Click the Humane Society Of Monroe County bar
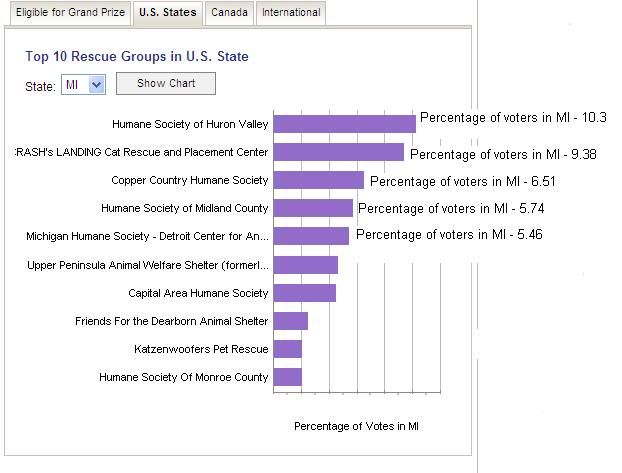Image resolution: width=622 pixels, height=473 pixels. [x=288, y=377]
